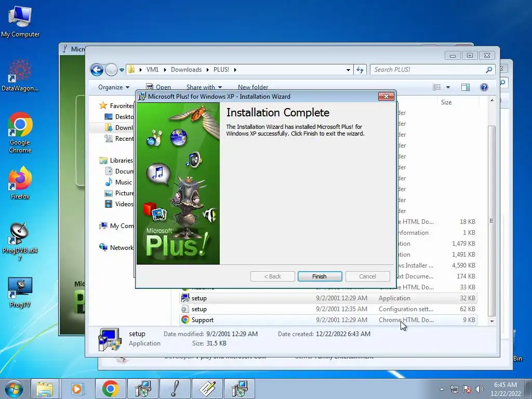532x399 pixels.
Task: Click the Finish button in the wizard
Action: (320, 276)
